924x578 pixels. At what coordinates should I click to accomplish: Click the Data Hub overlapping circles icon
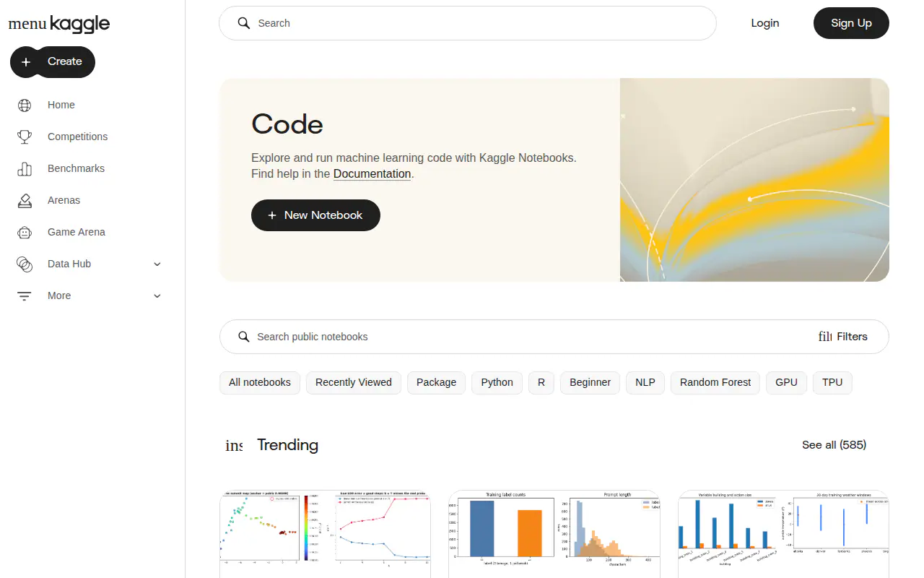[25, 264]
